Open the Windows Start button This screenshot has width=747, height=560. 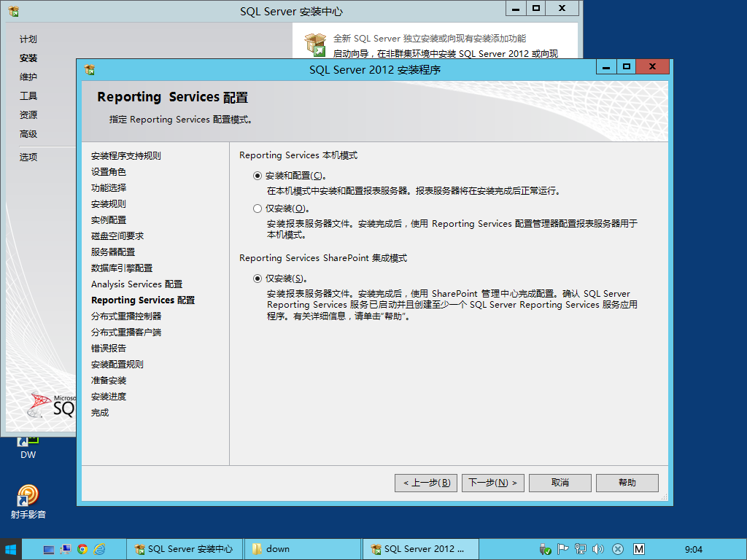pyautogui.click(x=10, y=550)
